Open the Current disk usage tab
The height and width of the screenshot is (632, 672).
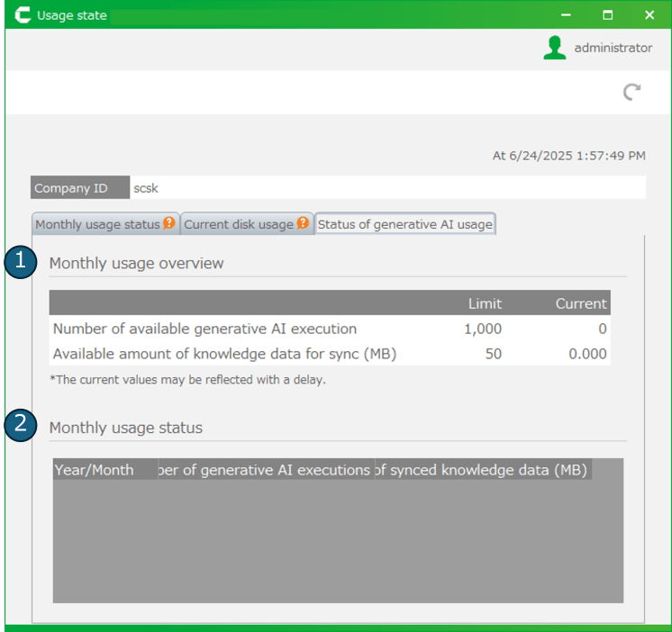click(239, 224)
